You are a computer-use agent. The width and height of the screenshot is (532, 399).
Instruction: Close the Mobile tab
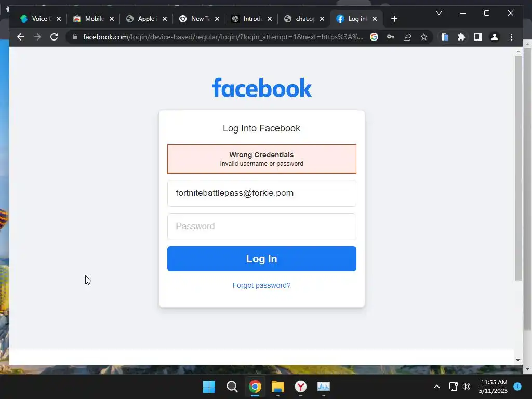[x=112, y=19]
